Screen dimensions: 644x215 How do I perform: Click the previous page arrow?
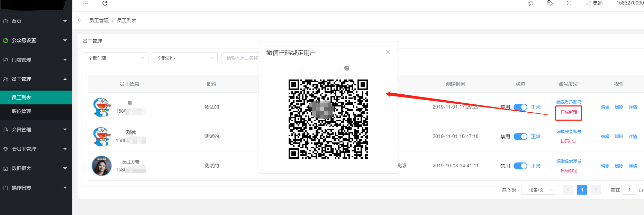[568, 190]
